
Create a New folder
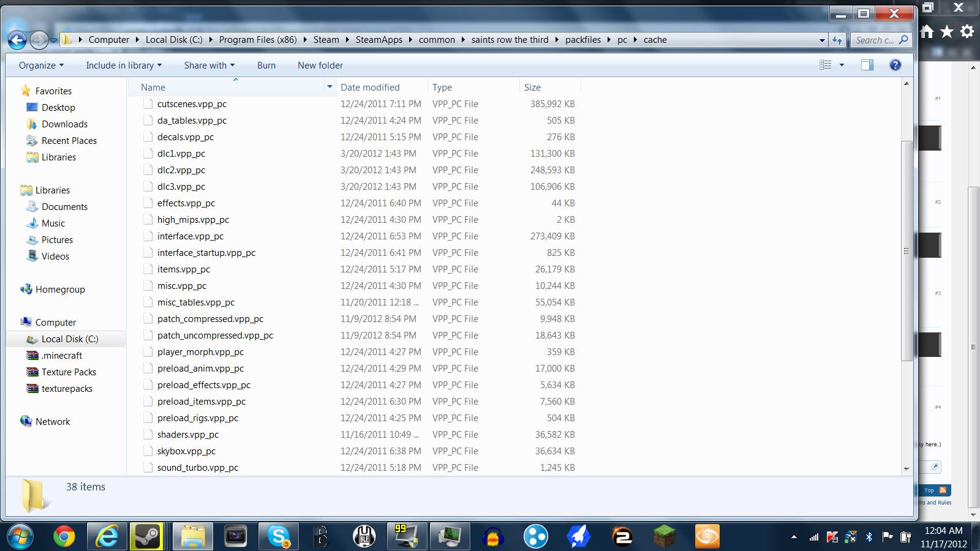pos(320,66)
